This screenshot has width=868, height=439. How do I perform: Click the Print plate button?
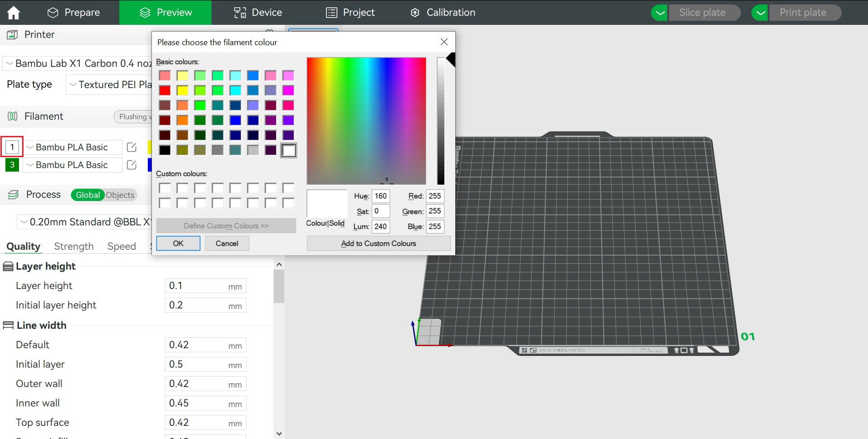805,13
